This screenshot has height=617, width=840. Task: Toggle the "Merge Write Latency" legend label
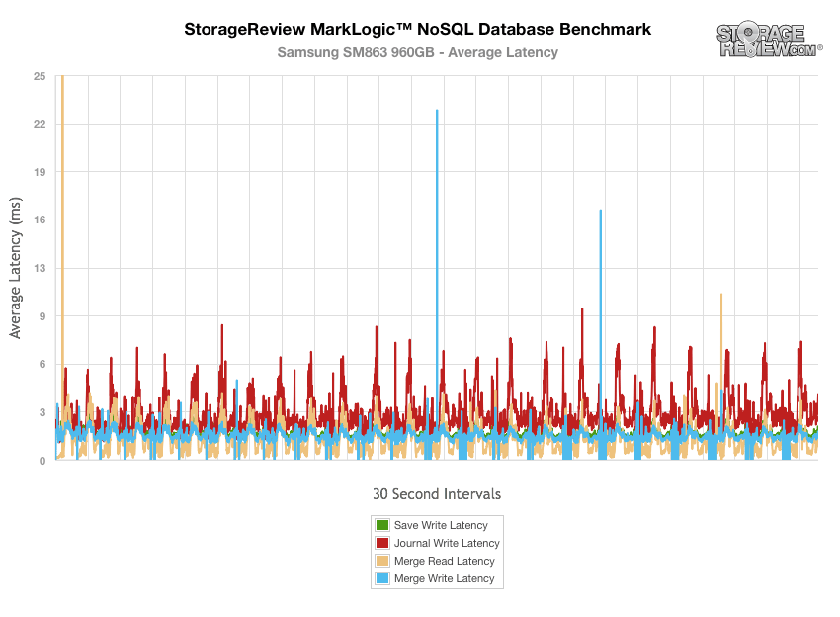tap(444, 578)
